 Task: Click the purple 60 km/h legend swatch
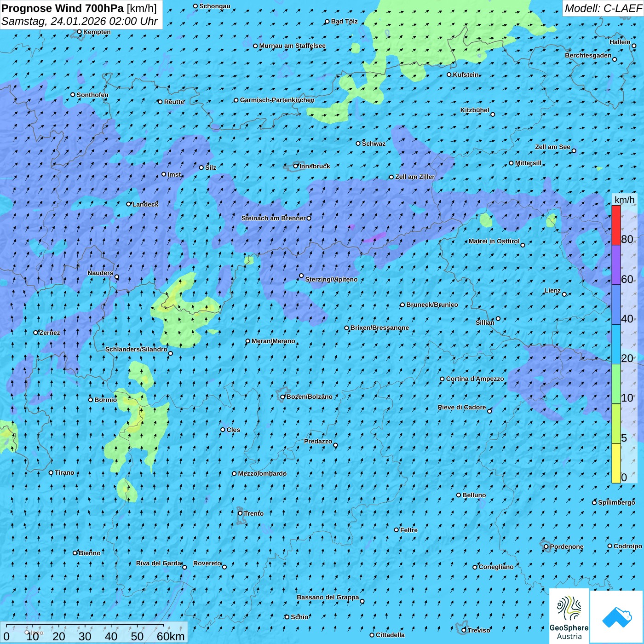616,265
